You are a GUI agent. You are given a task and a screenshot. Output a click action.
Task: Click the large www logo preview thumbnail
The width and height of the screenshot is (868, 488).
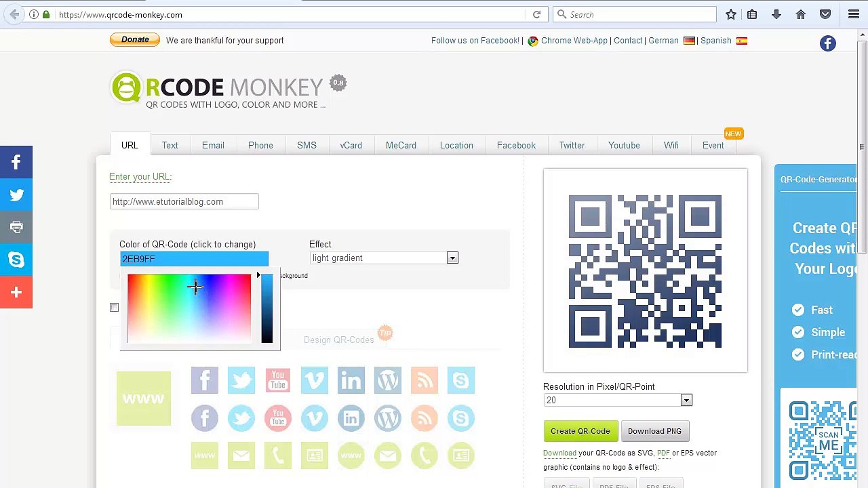pyautogui.click(x=144, y=399)
